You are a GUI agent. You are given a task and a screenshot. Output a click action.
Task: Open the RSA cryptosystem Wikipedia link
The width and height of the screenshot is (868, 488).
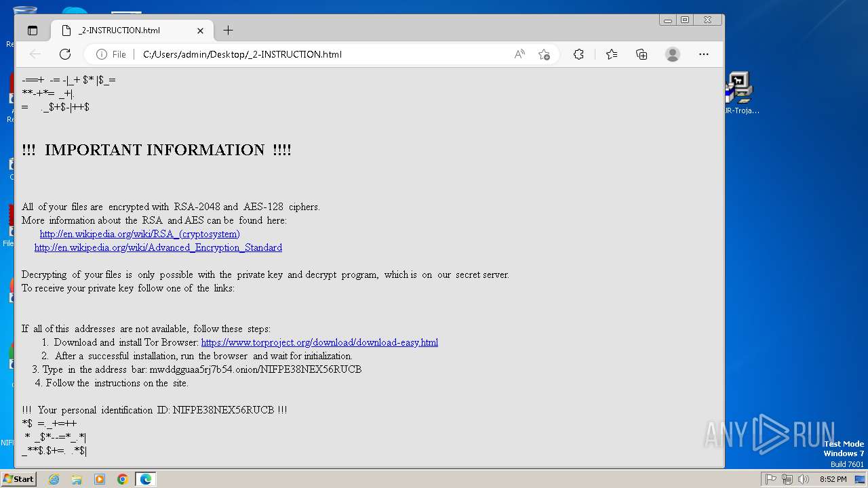pyautogui.click(x=140, y=234)
